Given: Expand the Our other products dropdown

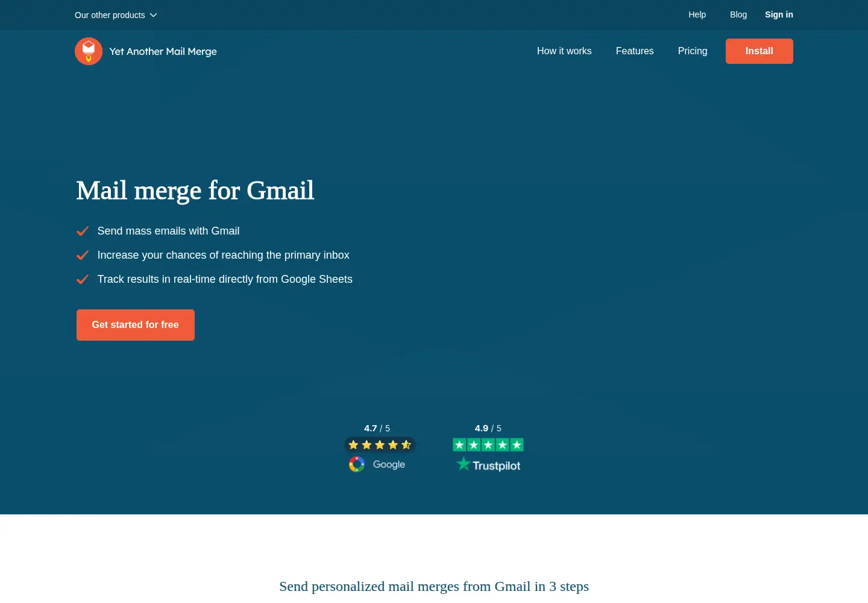Looking at the screenshot, I should (116, 15).
